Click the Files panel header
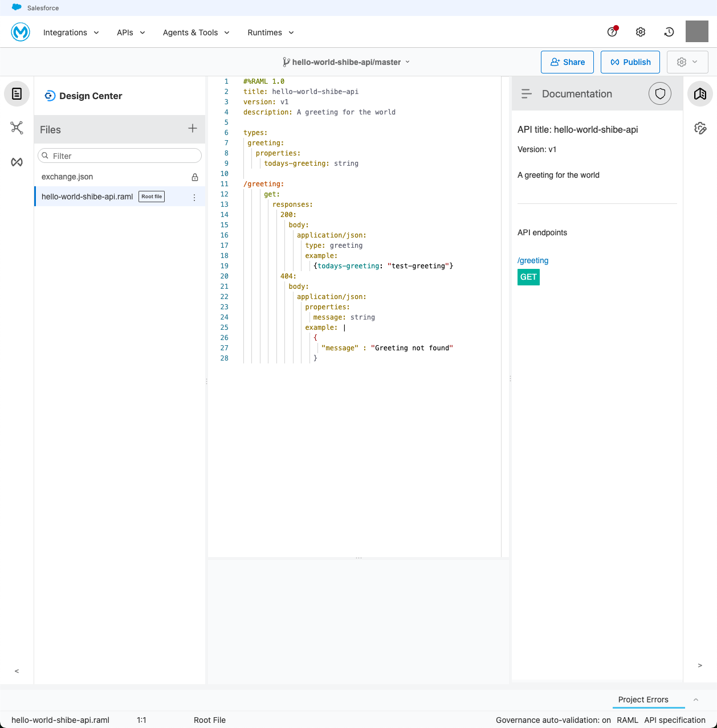Image resolution: width=717 pixels, height=728 pixels. [120, 129]
